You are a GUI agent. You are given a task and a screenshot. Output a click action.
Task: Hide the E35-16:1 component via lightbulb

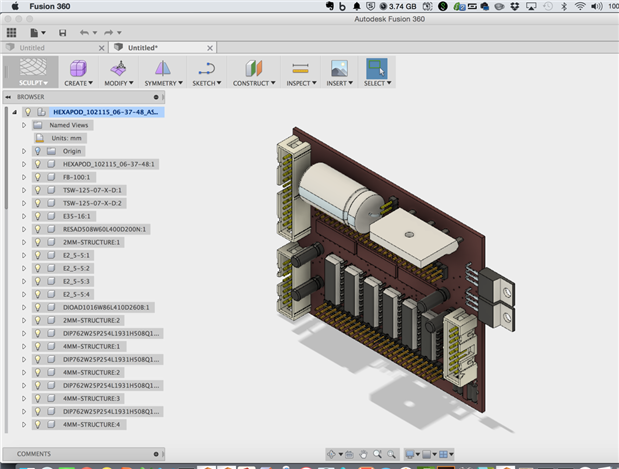pos(37,215)
